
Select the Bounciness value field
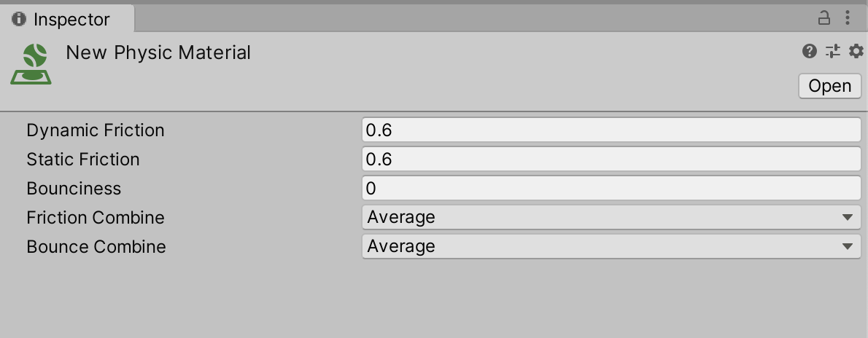point(611,189)
